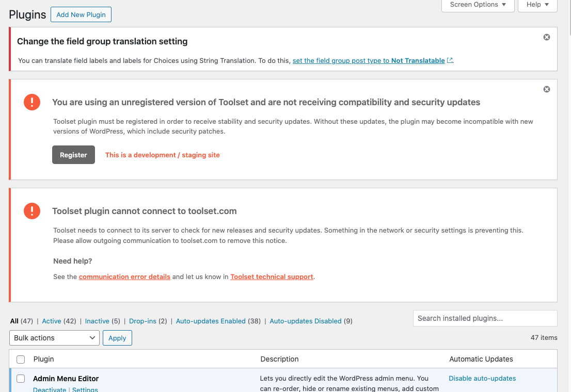The width and height of the screenshot is (571, 392).
Task: Click the Plugins page heading
Action: 27,14
